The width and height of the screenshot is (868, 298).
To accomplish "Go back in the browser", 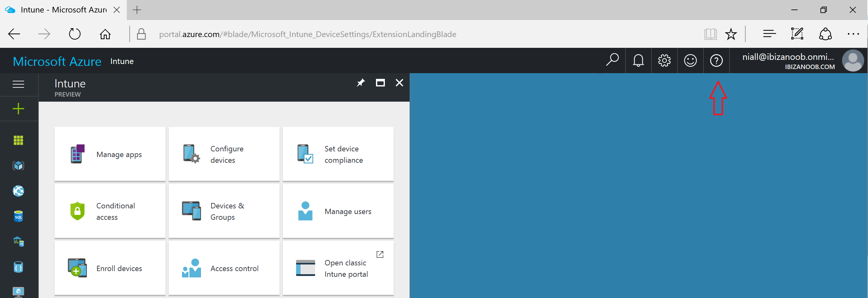I will [x=14, y=34].
